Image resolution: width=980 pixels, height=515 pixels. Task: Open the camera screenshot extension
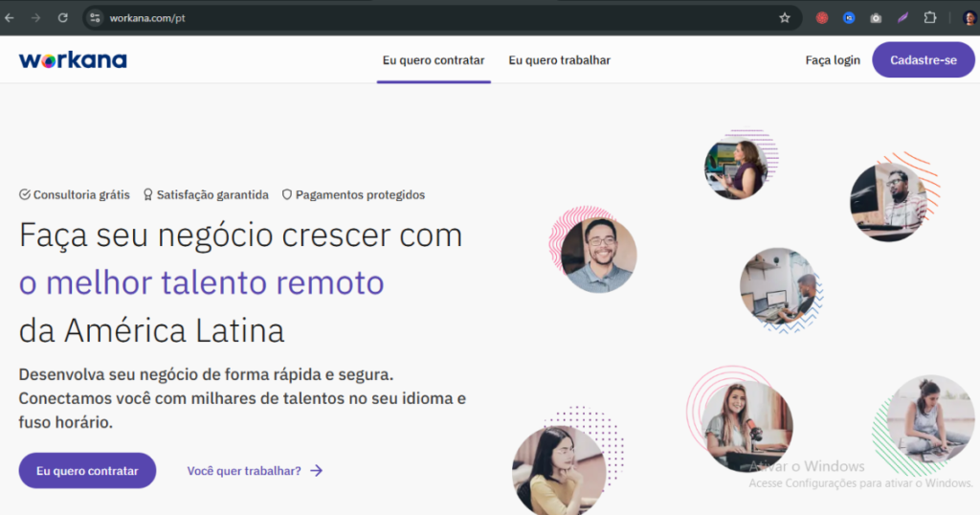[x=876, y=18]
